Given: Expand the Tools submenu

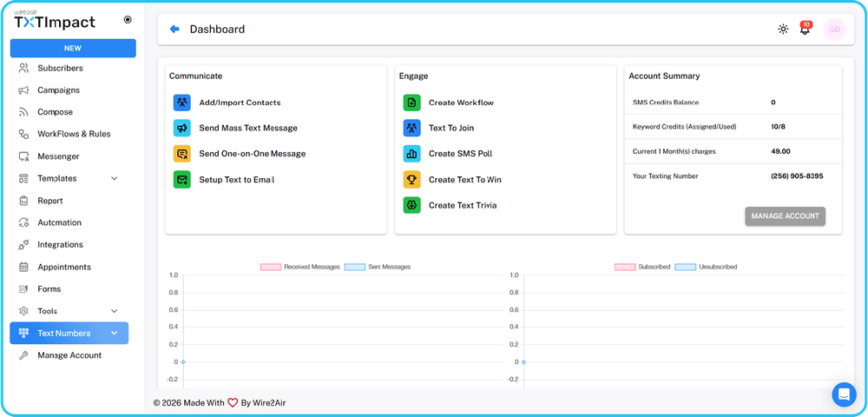Looking at the screenshot, I should click(115, 311).
